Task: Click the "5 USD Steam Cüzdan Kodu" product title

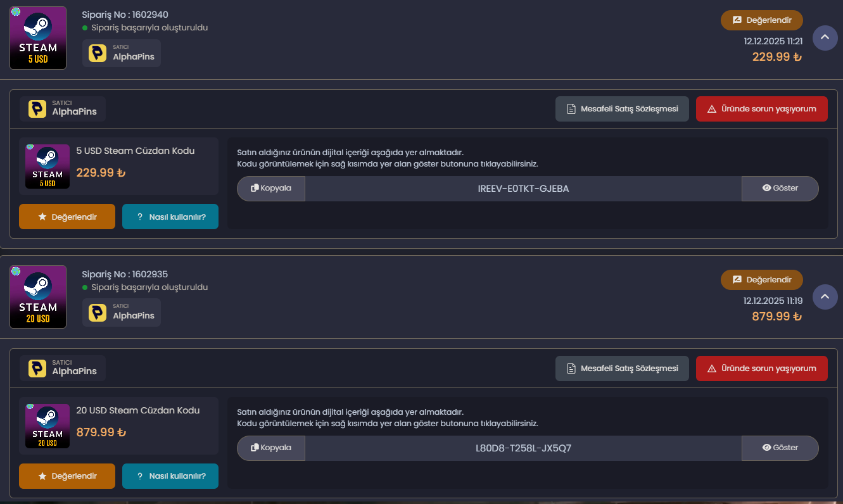Action: (136, 151)
